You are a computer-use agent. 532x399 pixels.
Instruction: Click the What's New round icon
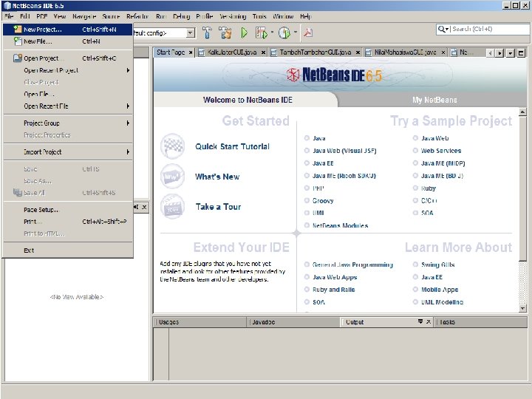tap(173, 177)
